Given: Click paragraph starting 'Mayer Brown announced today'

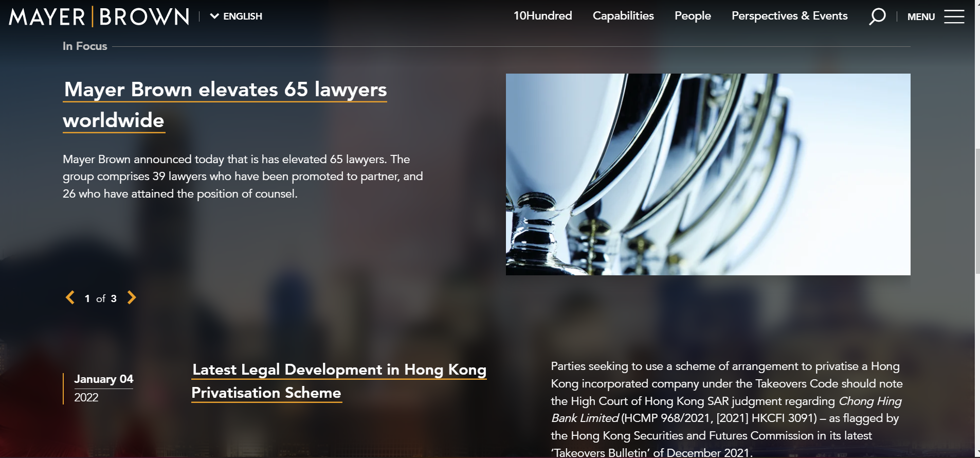Looking at the screenshot, I should click(243, 177).
